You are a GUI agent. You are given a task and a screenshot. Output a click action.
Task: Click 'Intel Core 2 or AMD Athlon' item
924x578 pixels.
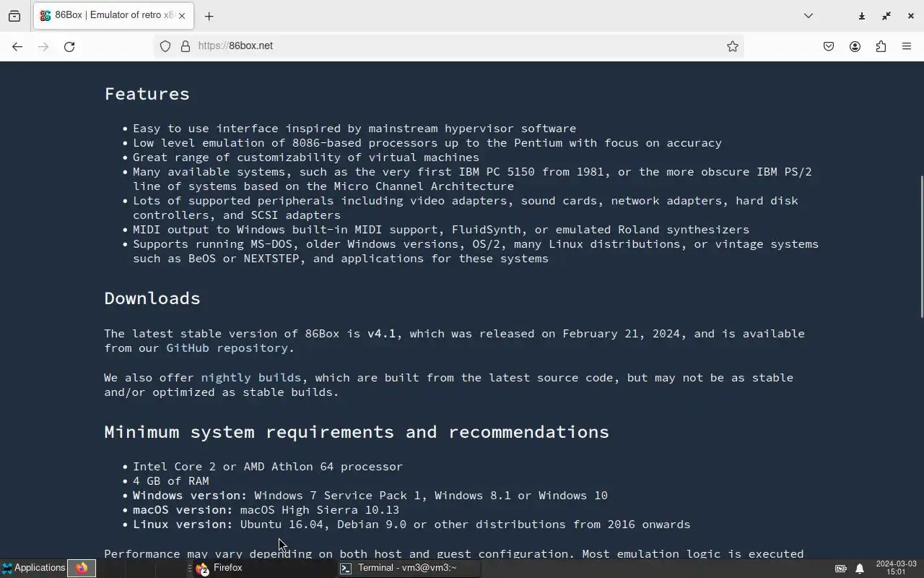[x=268, y=467]
